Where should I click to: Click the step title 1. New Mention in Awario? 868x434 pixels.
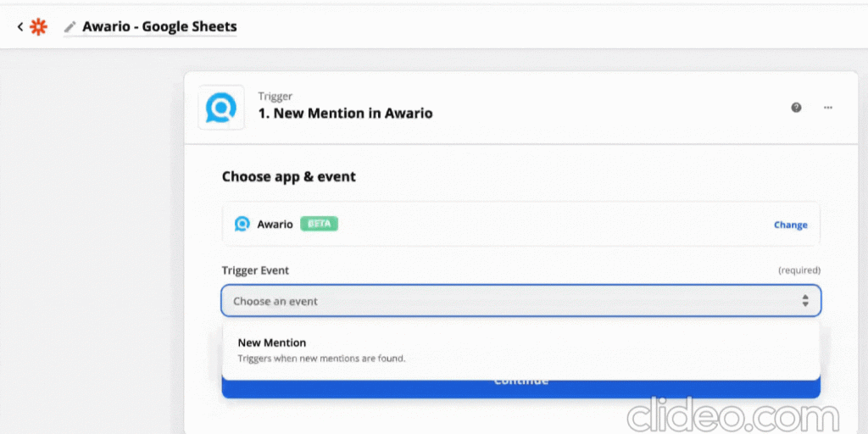point(346,114)
